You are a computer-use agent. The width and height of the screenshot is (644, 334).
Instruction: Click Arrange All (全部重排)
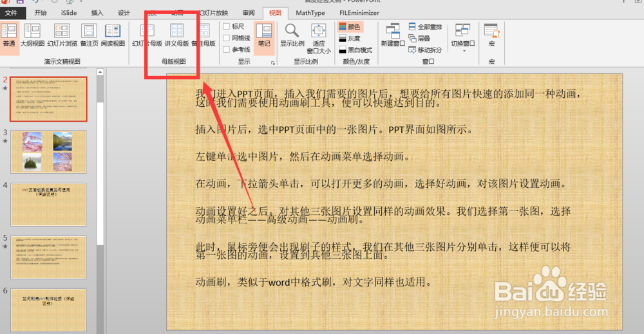pos(425,26)
